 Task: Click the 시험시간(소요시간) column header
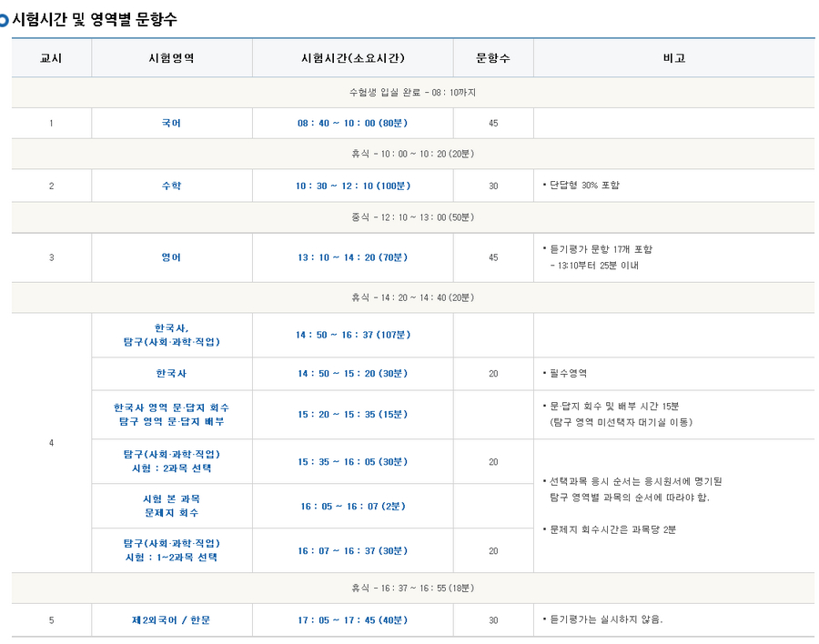352,58
